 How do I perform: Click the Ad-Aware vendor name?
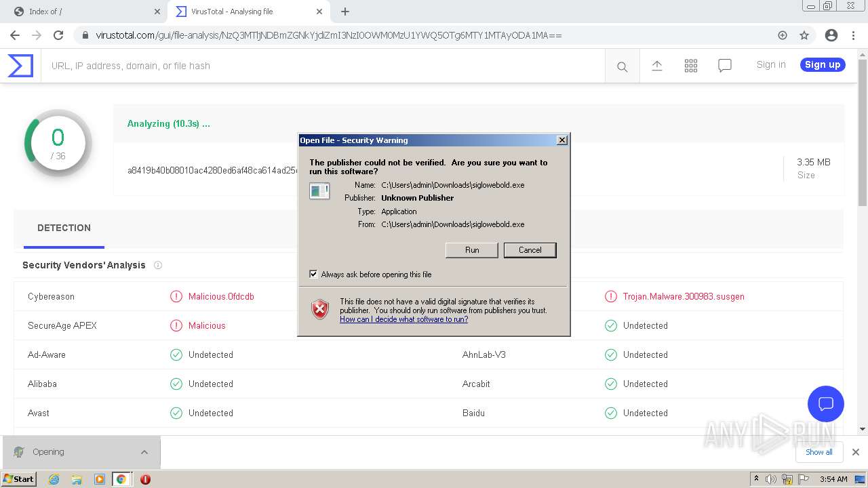(47, 354)
